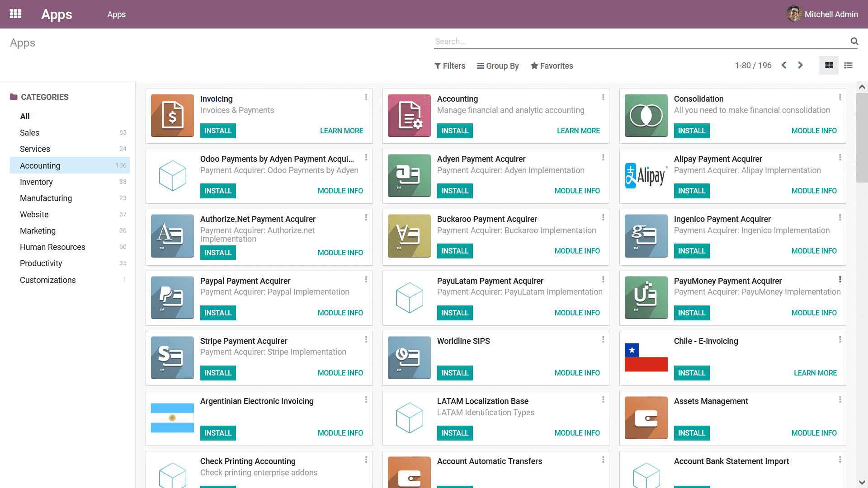This screenshot has width=868, height=488.
Task: Click the LATAM Localization Base cube icon
Action: [x=409, y=418]
